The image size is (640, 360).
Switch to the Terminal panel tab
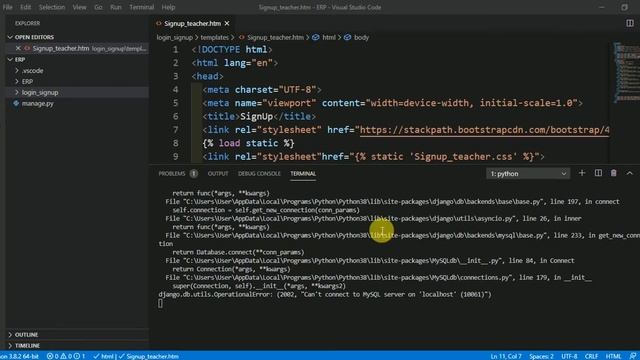(303, 174)
